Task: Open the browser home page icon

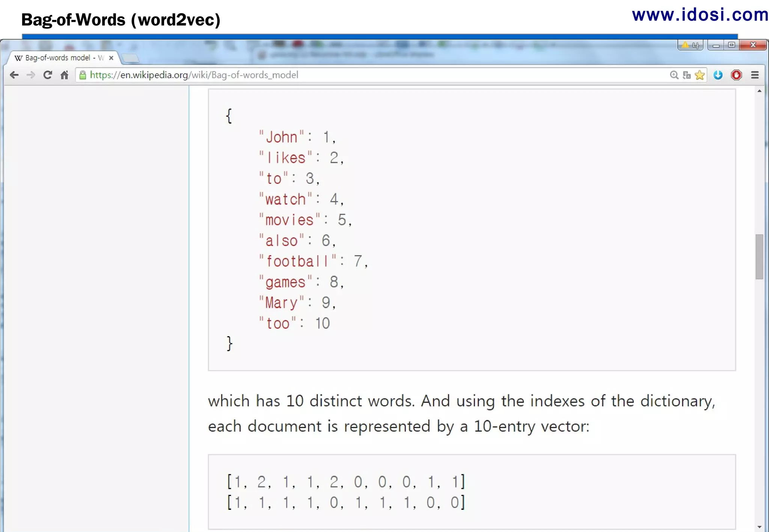Action: [x=64, y=75]
